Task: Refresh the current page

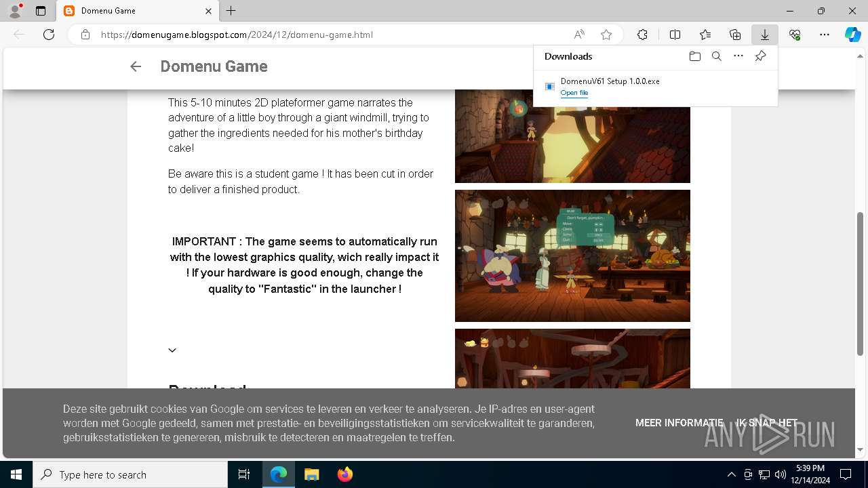Action: click(x=49, y=35)
